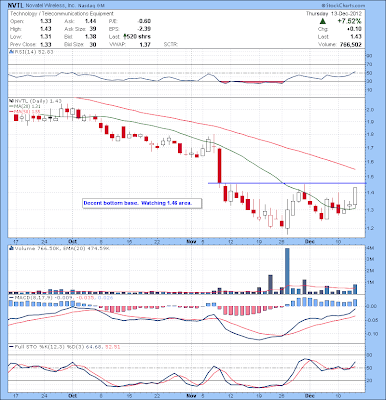
Task: Click the 'Oct' label on bottom date axis
Action: click(x=72, y=396)
